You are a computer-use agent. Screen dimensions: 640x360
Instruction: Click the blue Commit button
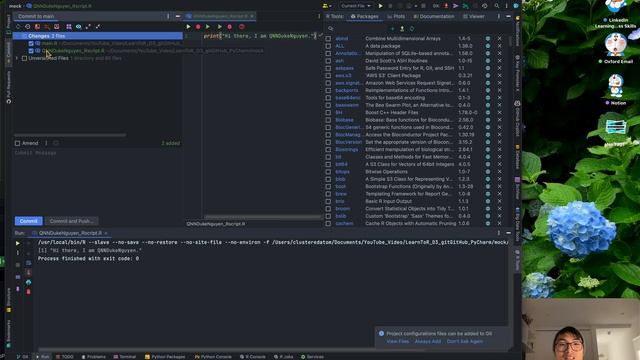(x=29, y=221)
